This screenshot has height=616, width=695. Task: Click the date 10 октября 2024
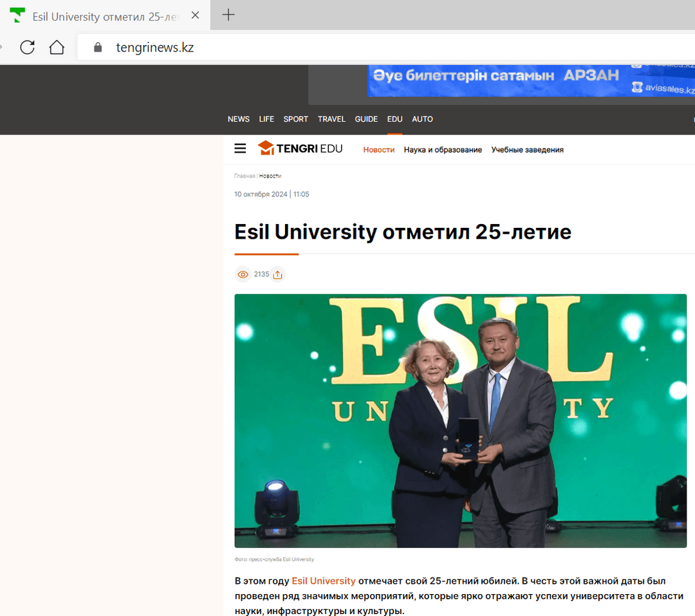(261, 194)
